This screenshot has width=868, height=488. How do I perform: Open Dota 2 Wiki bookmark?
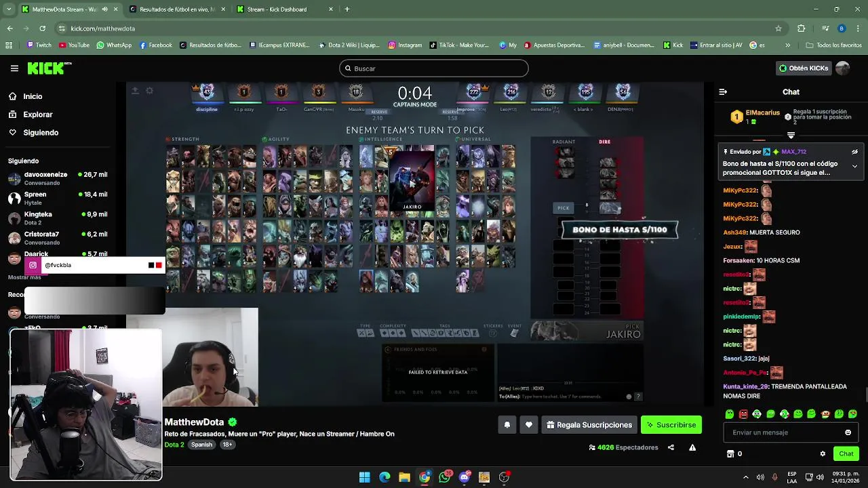point(349,45)
